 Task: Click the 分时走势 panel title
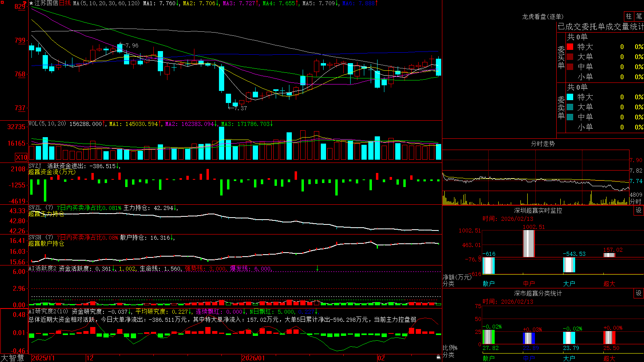(x=543, y=144)
